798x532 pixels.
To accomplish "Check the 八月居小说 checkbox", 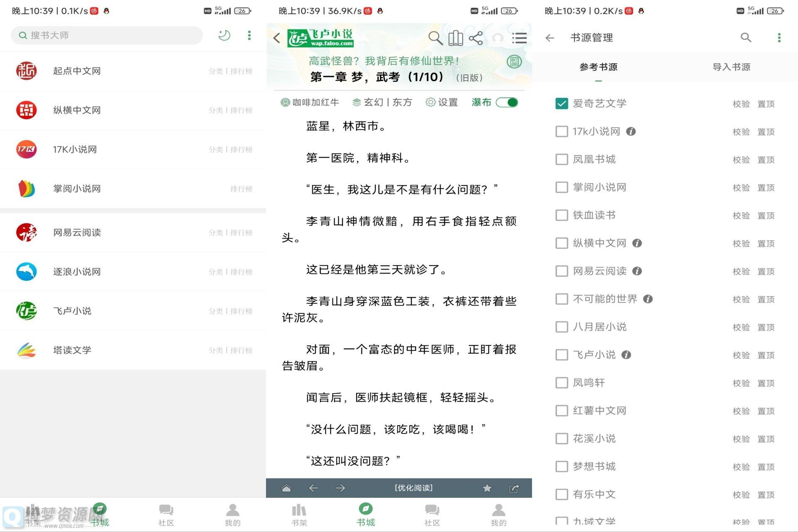I will [562, 327].
